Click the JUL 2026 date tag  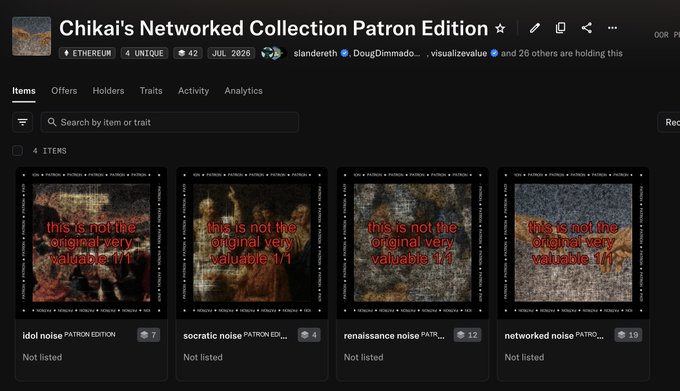[x=231, y=53]
